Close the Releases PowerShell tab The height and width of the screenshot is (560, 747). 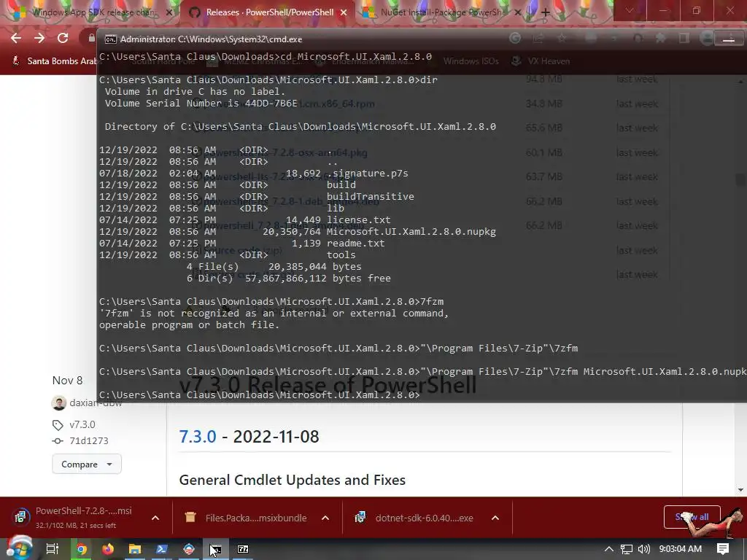(344, 12)
